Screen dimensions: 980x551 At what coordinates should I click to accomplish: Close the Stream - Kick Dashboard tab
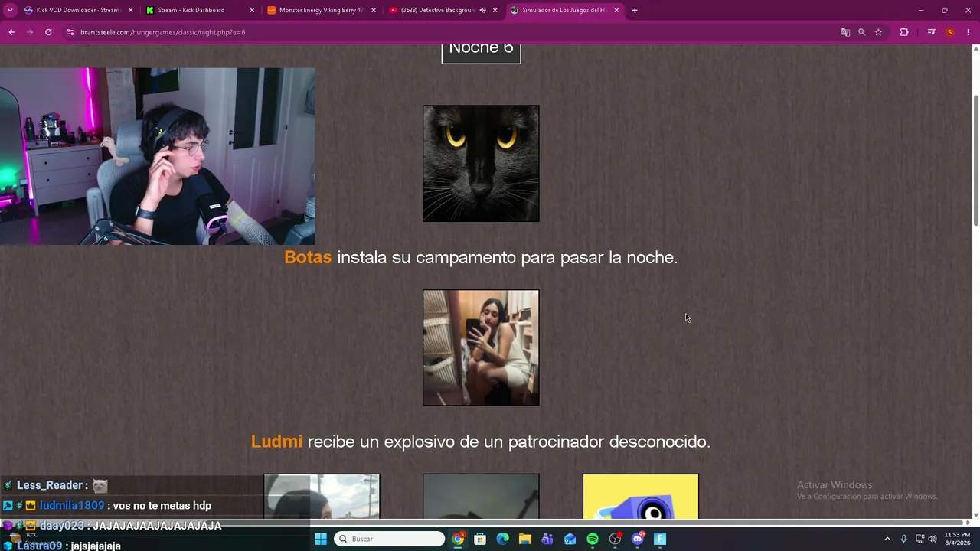[252, 10]
